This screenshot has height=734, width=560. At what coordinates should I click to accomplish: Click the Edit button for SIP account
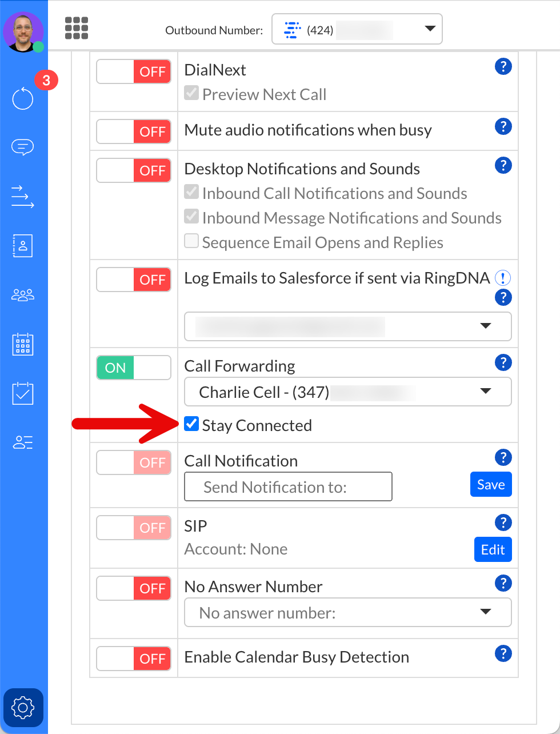click(493, 550)
